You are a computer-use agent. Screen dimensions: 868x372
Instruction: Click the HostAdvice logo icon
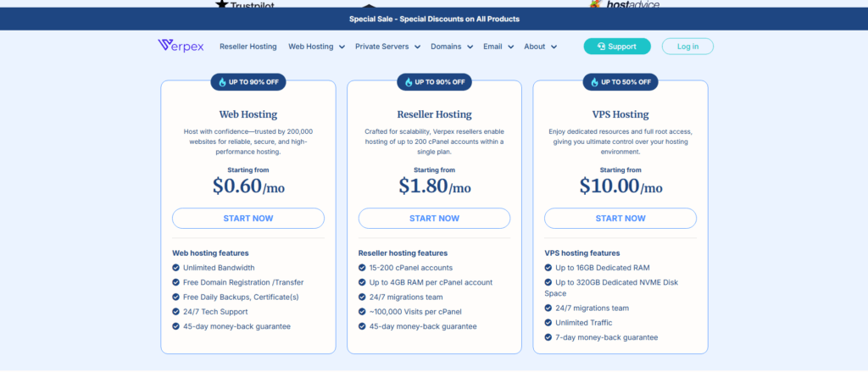pyautogui.click(x=598, y=4)
